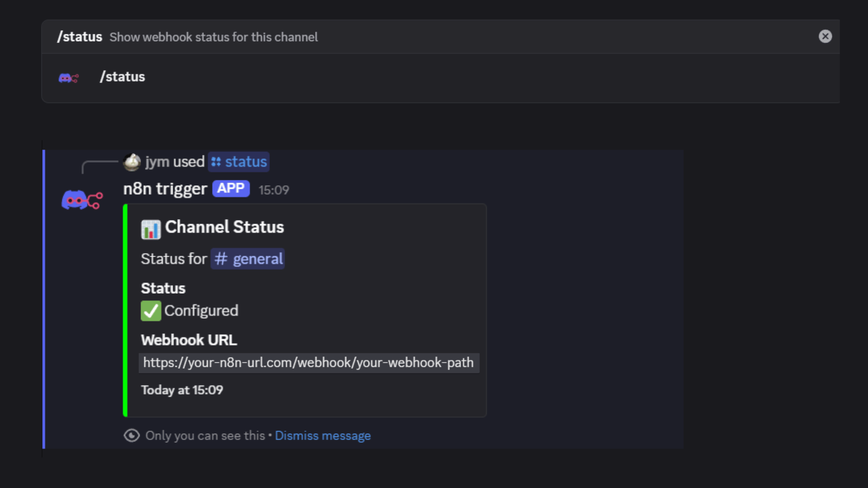868x488 pixels.
Task: Click the green checkmark emoji
Action: tap(151, 311)
